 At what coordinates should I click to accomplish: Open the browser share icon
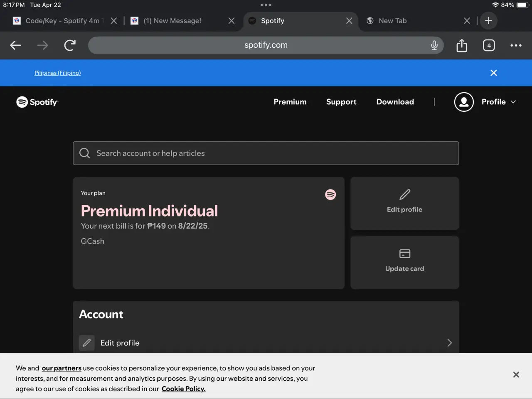point(462,45)
